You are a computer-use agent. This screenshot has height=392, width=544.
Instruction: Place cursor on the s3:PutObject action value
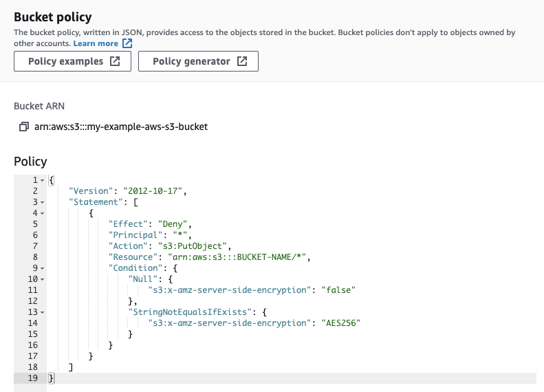pos(204,246)
